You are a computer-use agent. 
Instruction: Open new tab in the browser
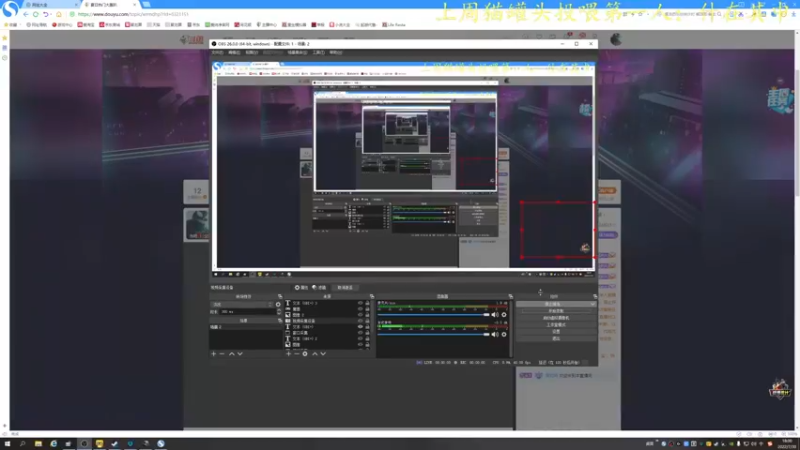click(146, 4)
